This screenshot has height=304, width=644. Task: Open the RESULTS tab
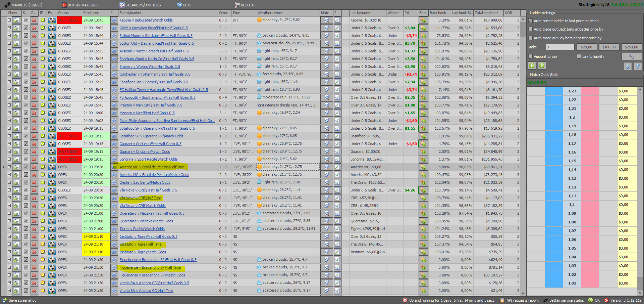coord(245,5)
